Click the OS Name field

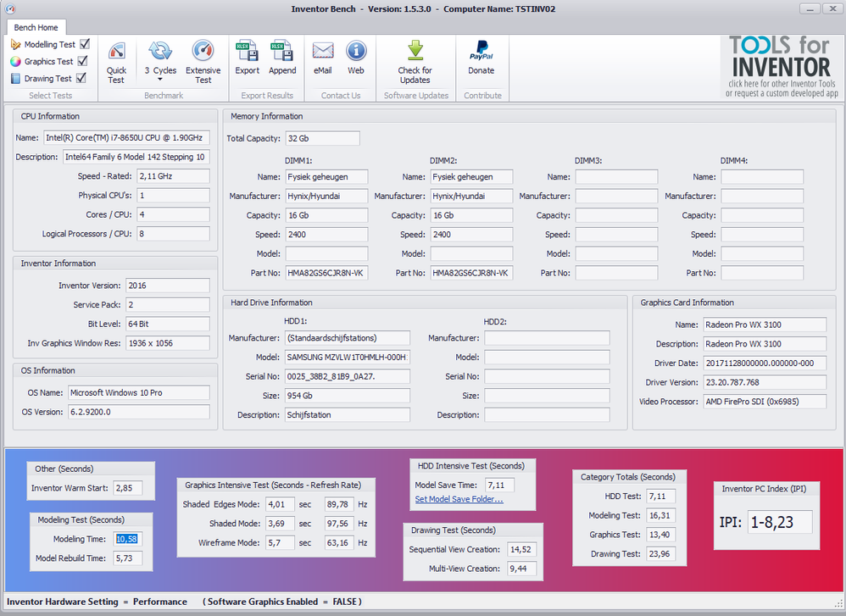(139, 392)
